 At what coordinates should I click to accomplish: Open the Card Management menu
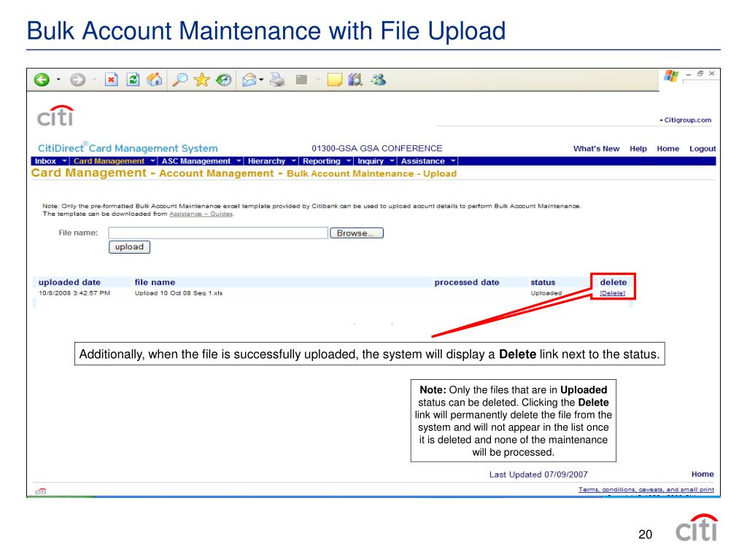click(109, 161)
